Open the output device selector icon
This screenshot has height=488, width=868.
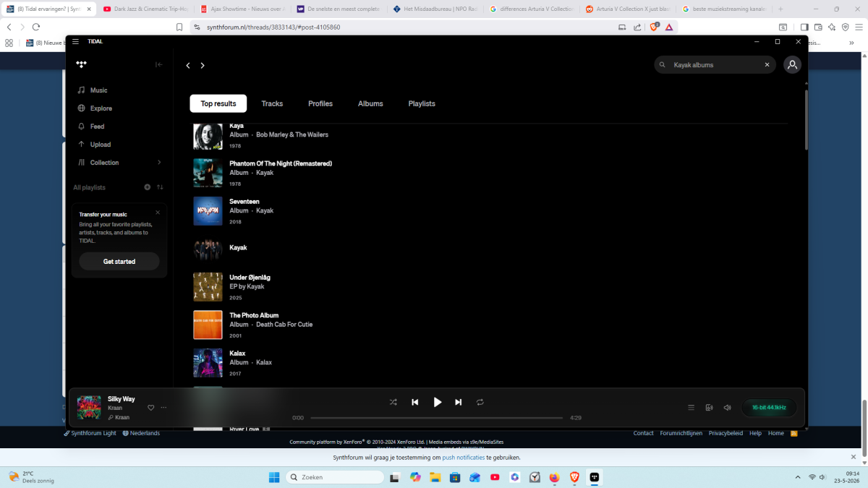point(709,408)
